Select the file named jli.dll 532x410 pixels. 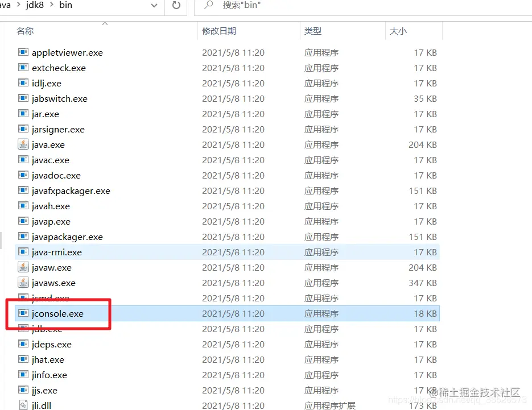[x=42, y=405]
